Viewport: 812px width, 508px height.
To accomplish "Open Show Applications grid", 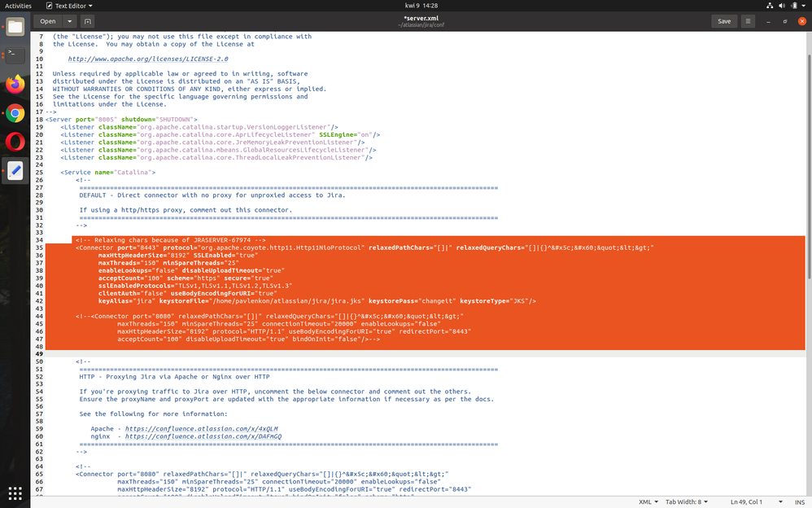I will pos(14,493).
